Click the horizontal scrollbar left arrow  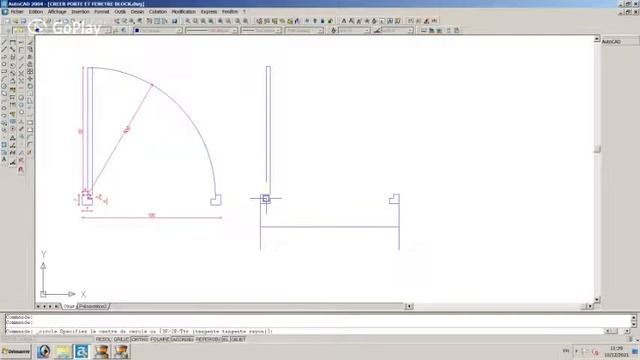click(x=409, y=306)
